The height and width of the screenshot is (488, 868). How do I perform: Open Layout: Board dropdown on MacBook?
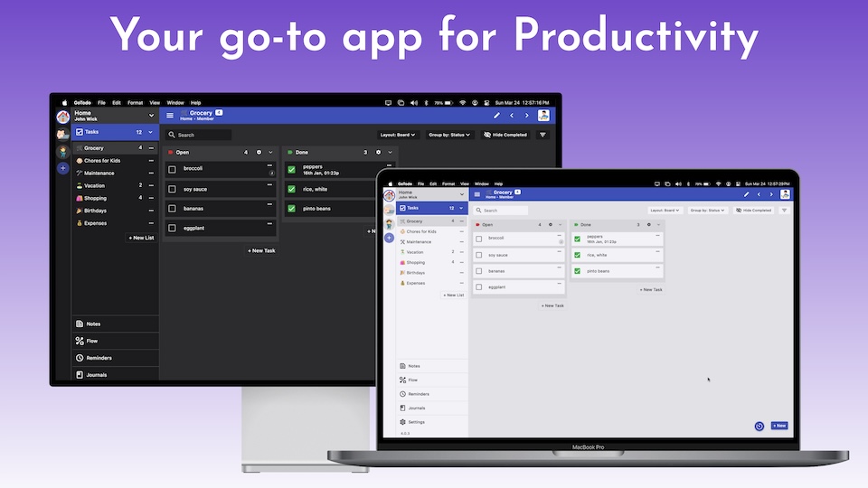pos(665,211)
